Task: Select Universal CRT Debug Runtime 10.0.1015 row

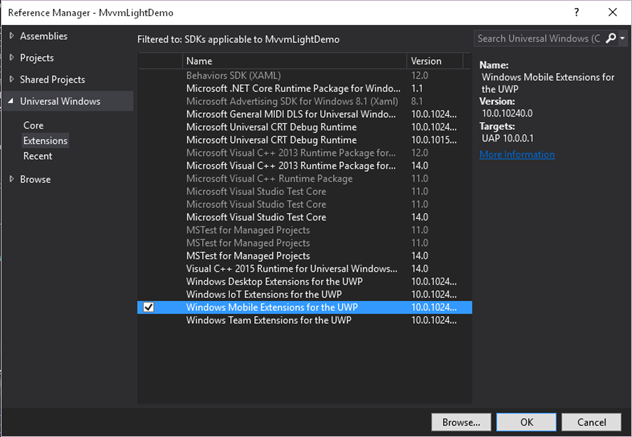Action: pos(304,140)
